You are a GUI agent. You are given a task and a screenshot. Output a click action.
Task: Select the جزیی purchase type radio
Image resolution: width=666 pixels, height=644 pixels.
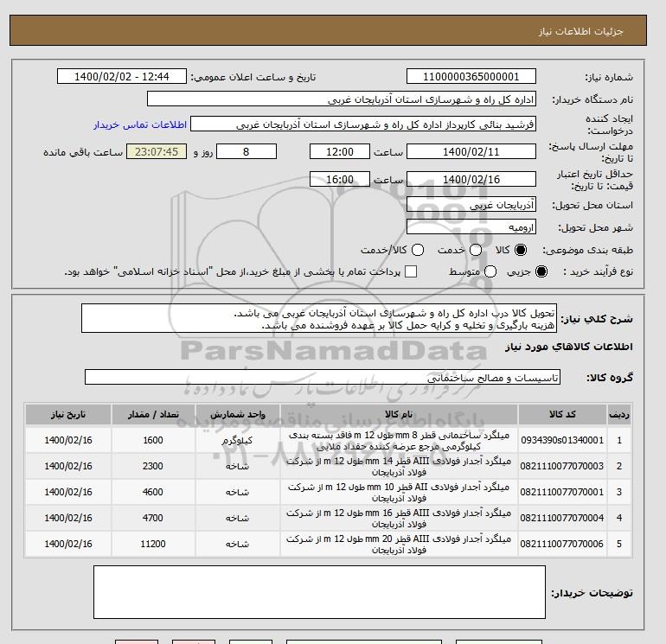(x=541, y=271)
